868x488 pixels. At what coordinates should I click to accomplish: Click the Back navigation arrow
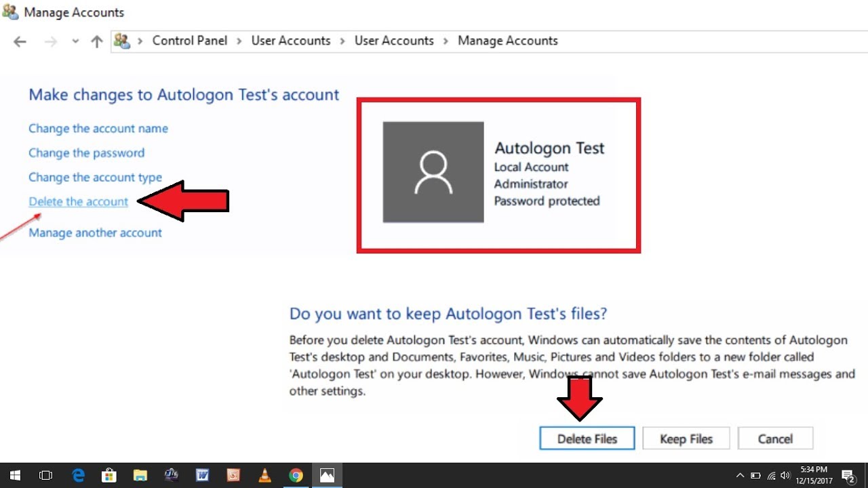(20, 41)
